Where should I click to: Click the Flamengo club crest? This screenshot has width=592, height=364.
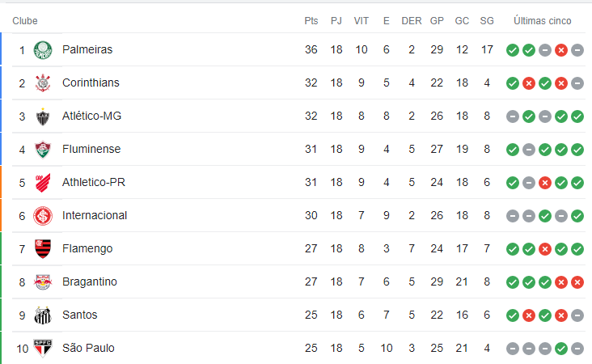point(43,249)
